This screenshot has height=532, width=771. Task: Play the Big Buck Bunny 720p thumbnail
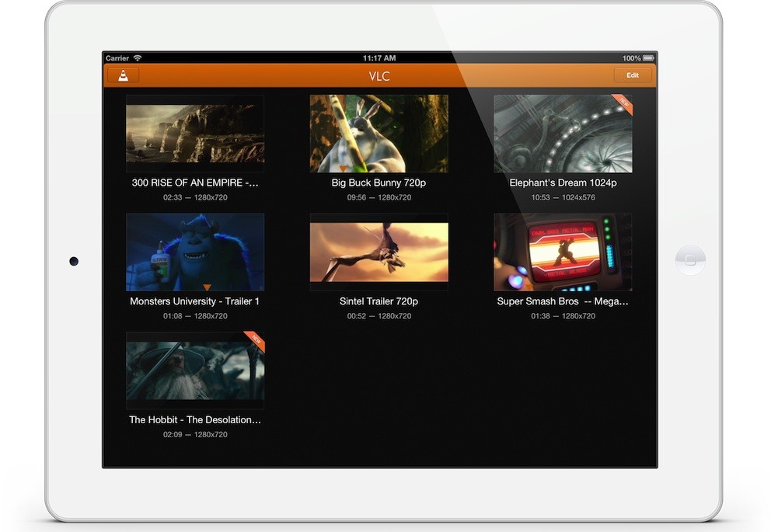pyautogui.click(x=379, y=134)
